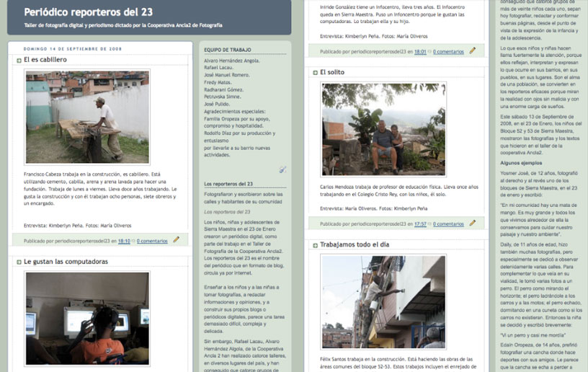The image size is (588, 372).
Task: Open the photo of the worker on a ladder
Action: (x=383, y=302)
